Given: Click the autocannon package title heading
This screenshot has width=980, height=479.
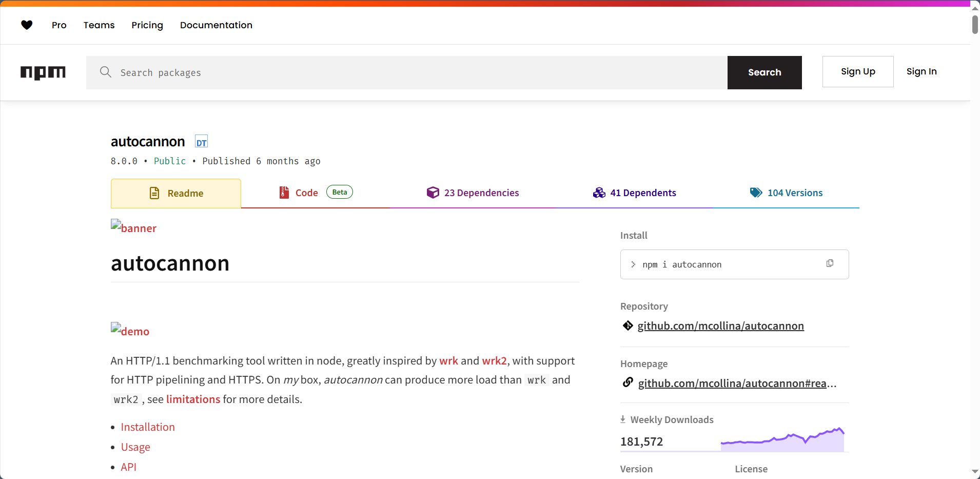Looking at the screenshot, I should coord(148,142).
